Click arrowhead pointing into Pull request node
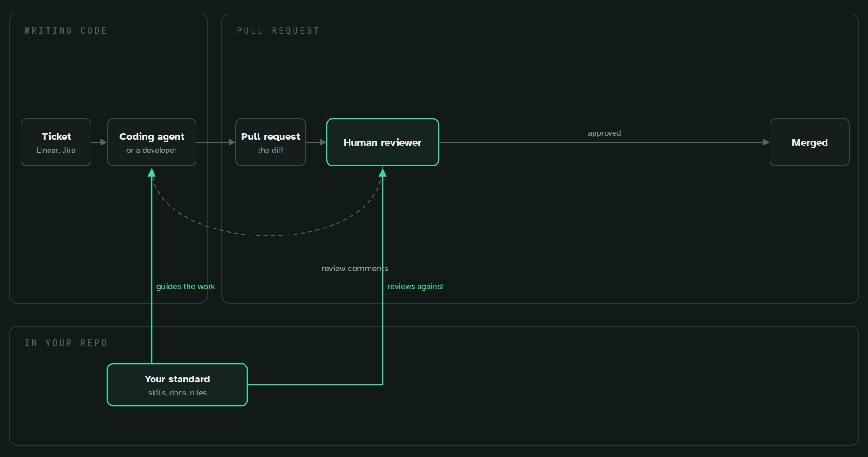868x457 pixels. (x=232, y=142)
